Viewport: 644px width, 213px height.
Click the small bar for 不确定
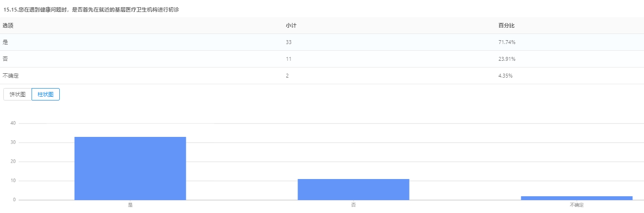(x=577, y=198)
